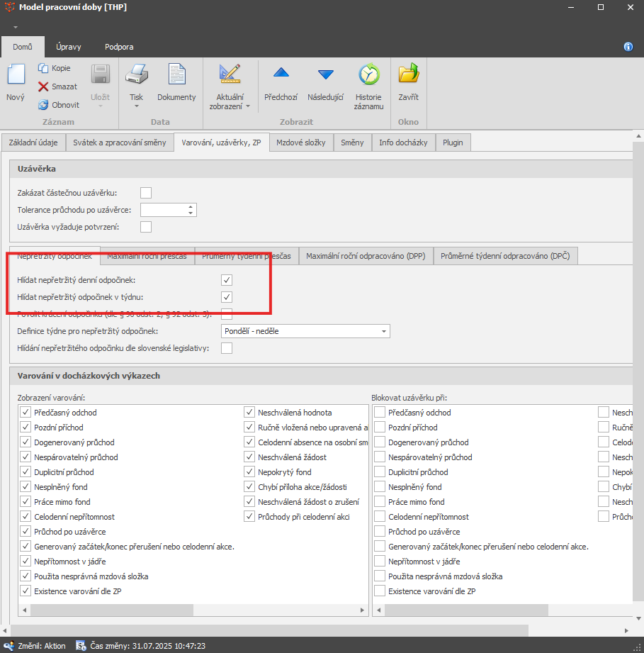
Task: Click Uzávěrka section header
Action: click(321, 169)
